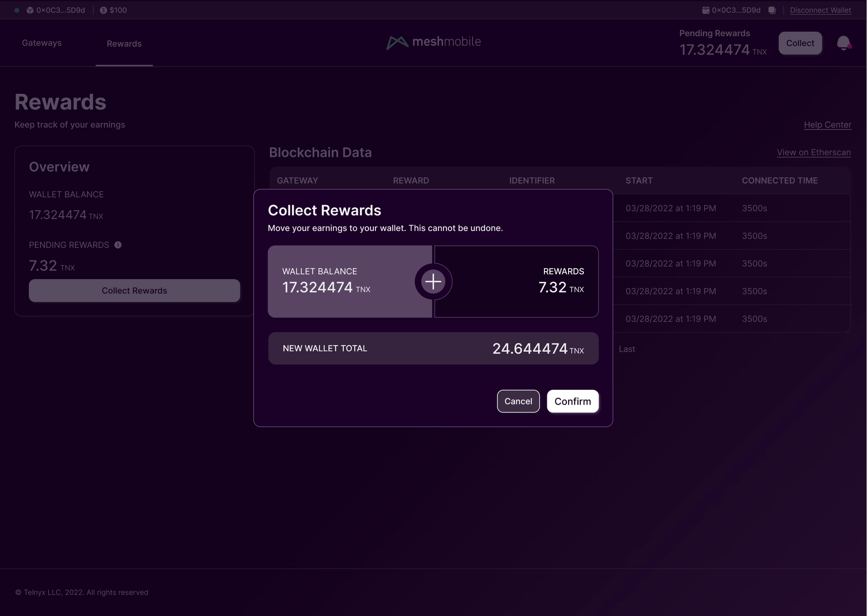Click the meshmobile logo

pos(433,42)
